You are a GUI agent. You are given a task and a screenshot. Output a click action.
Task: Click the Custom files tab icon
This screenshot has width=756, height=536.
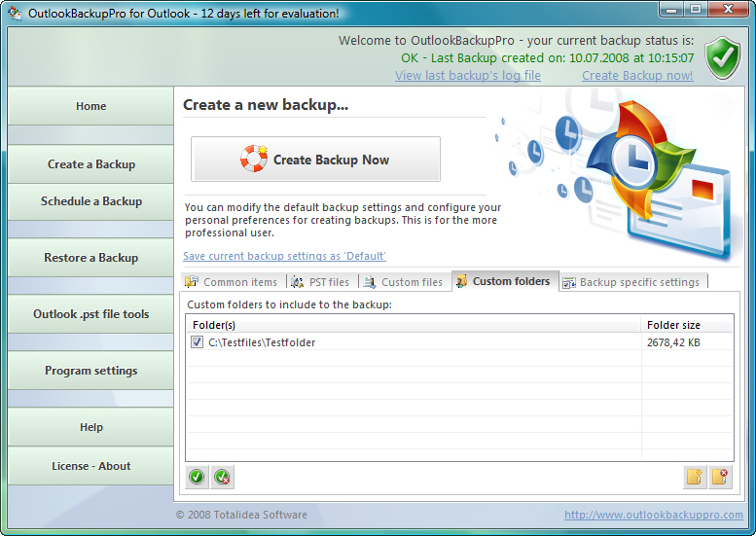[370, 282]
